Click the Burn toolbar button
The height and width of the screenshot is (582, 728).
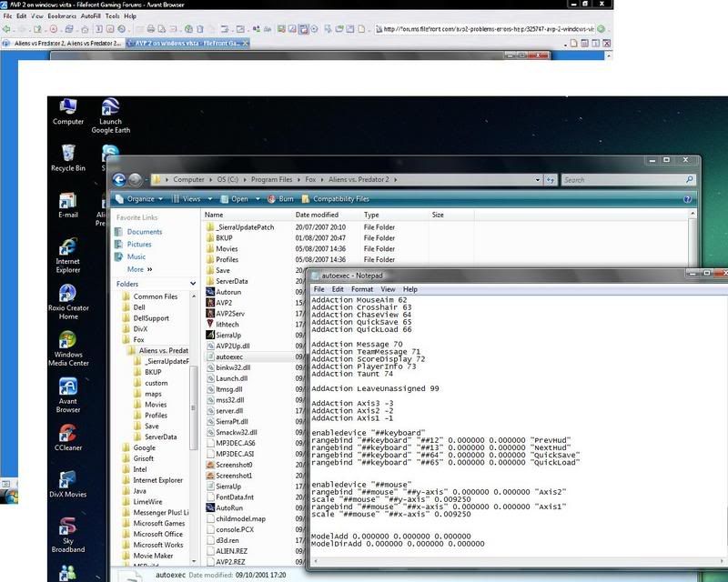(281, 199)
